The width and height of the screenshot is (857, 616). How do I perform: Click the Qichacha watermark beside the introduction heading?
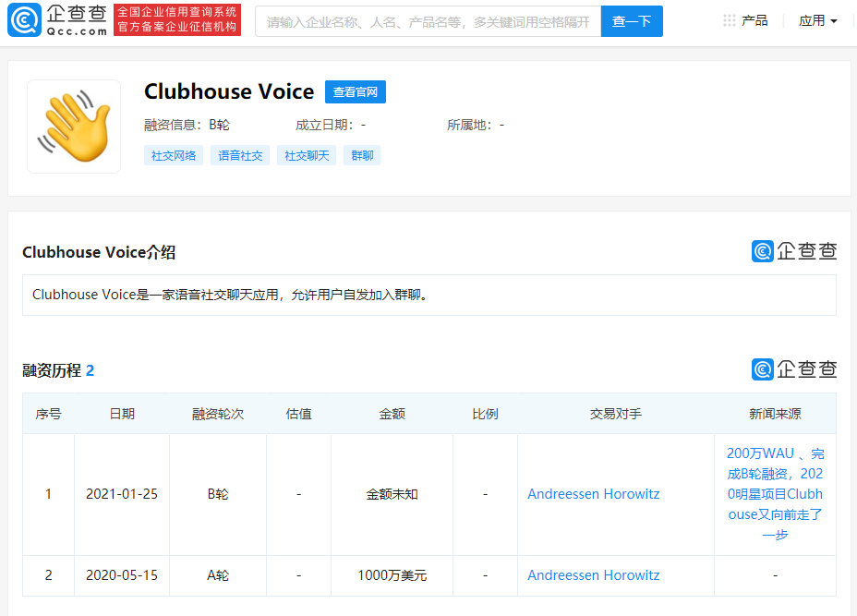[794, 251]
